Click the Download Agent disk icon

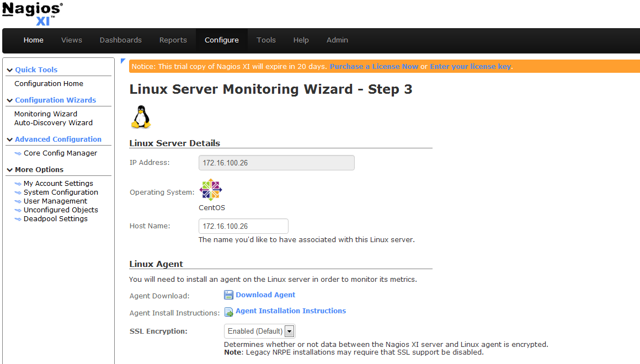pos(228,295)
